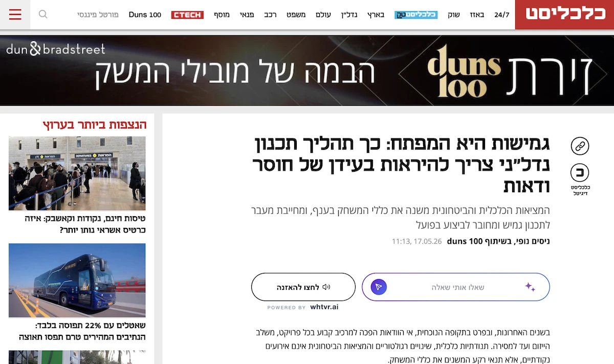This screenshot has width=614, height=364.
Task: Click the article subtitle המציאות הכלכלית והביטחונית
Action: tap(401, 217)
